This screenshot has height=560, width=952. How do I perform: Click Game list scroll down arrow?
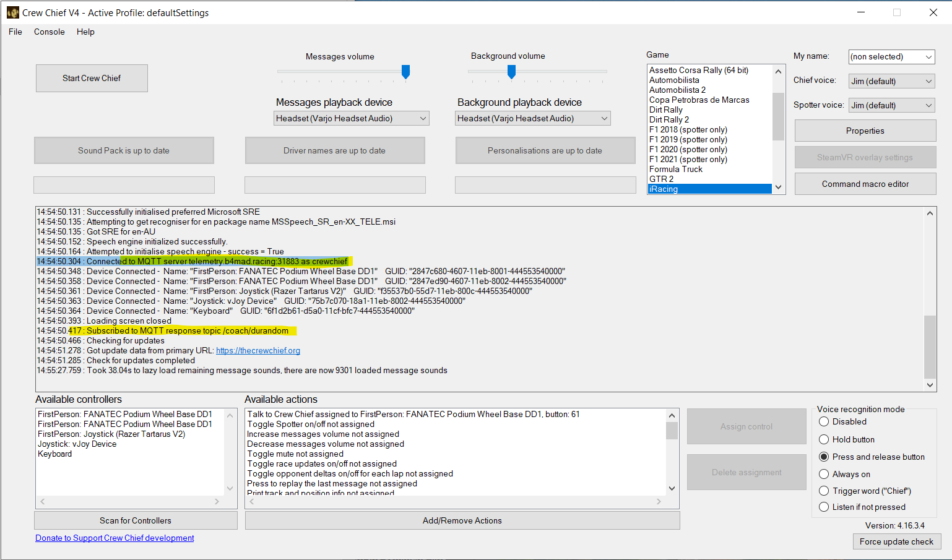click(779, 187)
